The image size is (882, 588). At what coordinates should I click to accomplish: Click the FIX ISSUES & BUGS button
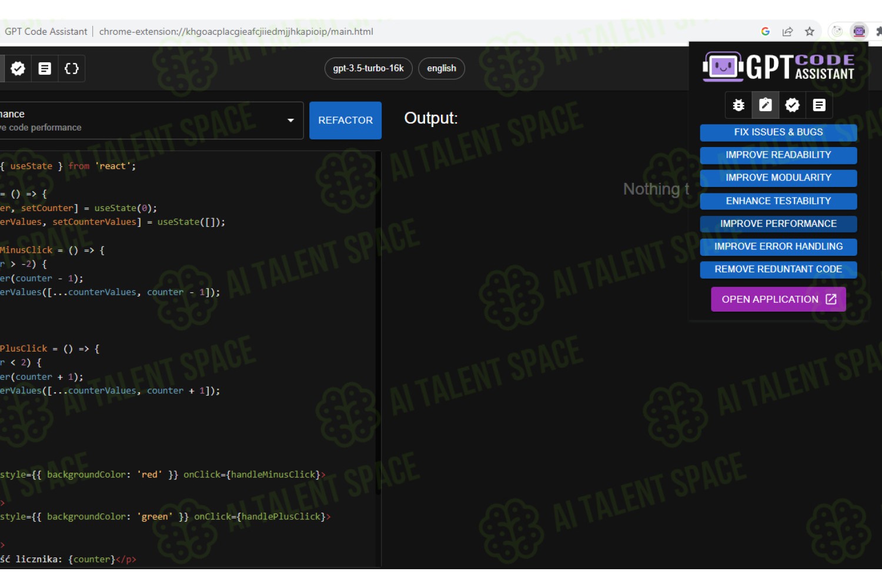[779, 132]
